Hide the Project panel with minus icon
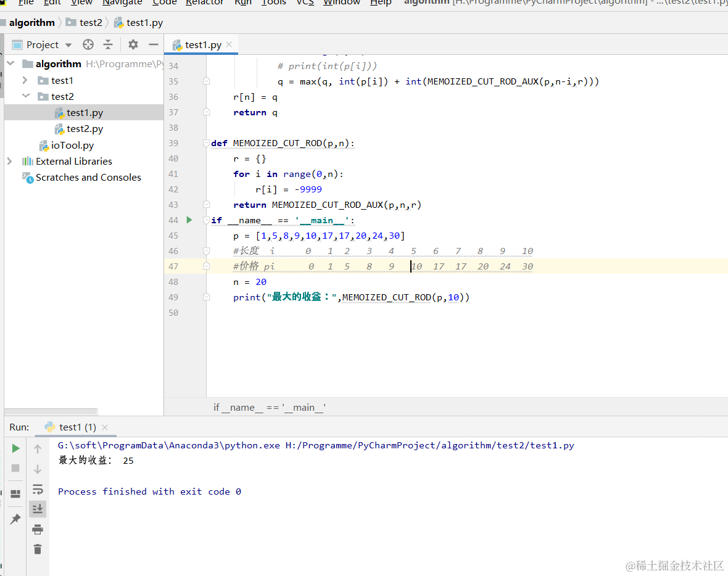 pyautogui.click(x=153, y=44)
